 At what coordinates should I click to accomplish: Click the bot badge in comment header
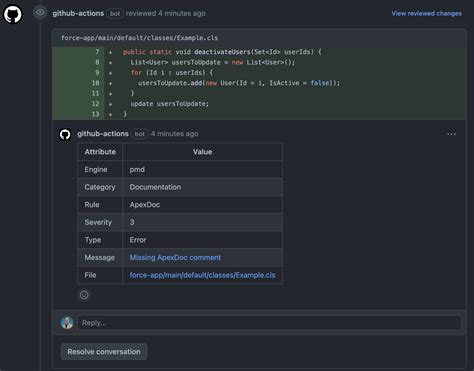(140, 134)
